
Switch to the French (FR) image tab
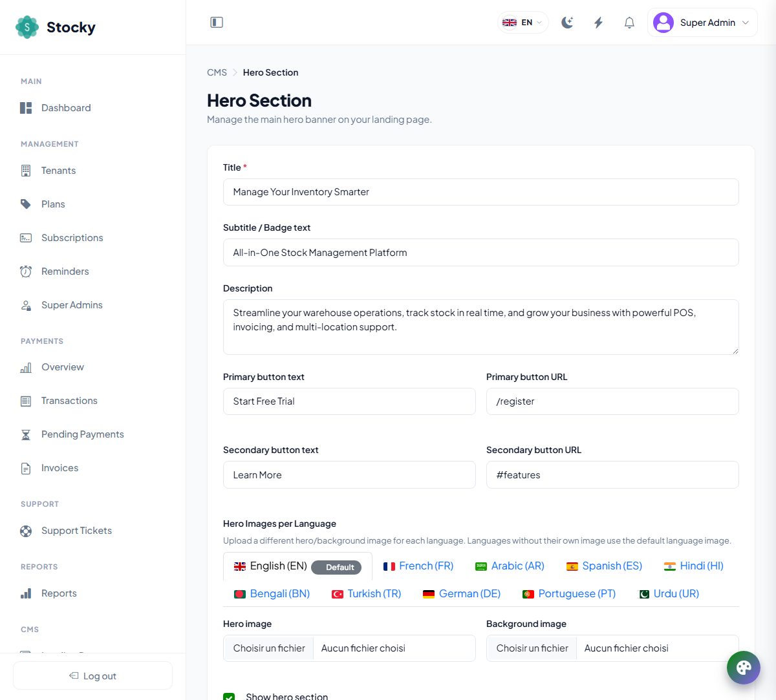pos(418,566)
